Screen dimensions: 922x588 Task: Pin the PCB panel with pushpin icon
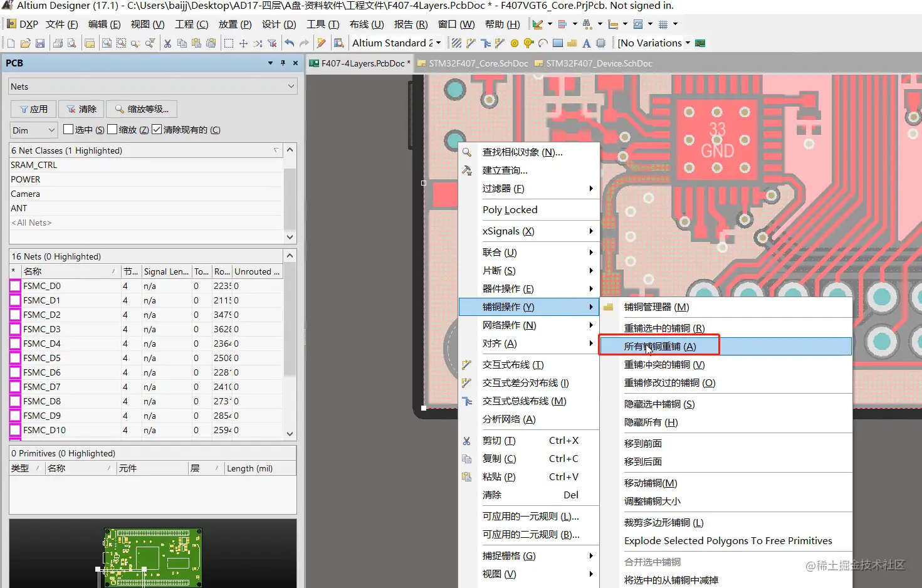(x=283, y=63)
